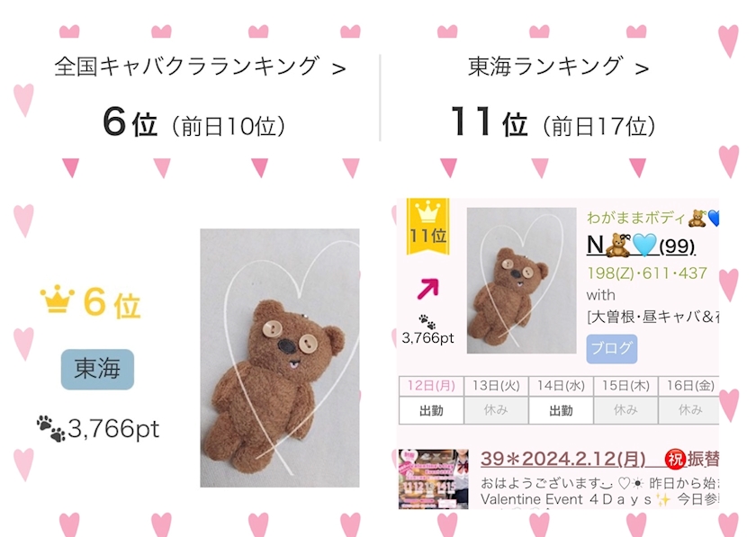
Task: Click the large teddy bear photo
Action: (x=280, y=358)
